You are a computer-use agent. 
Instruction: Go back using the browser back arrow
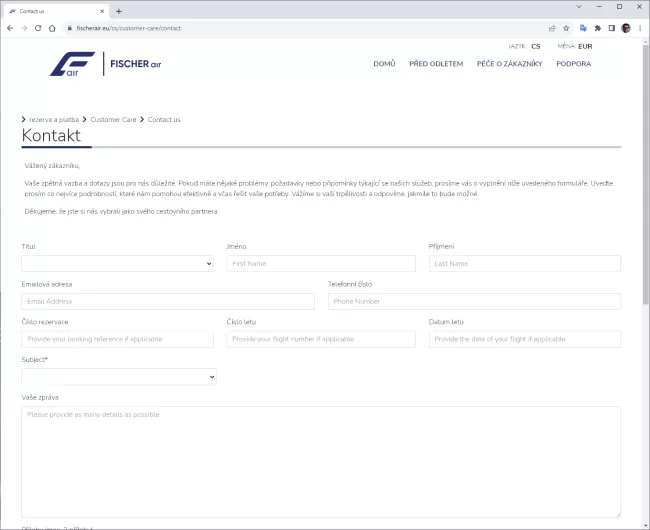click(x=10, y=28)
